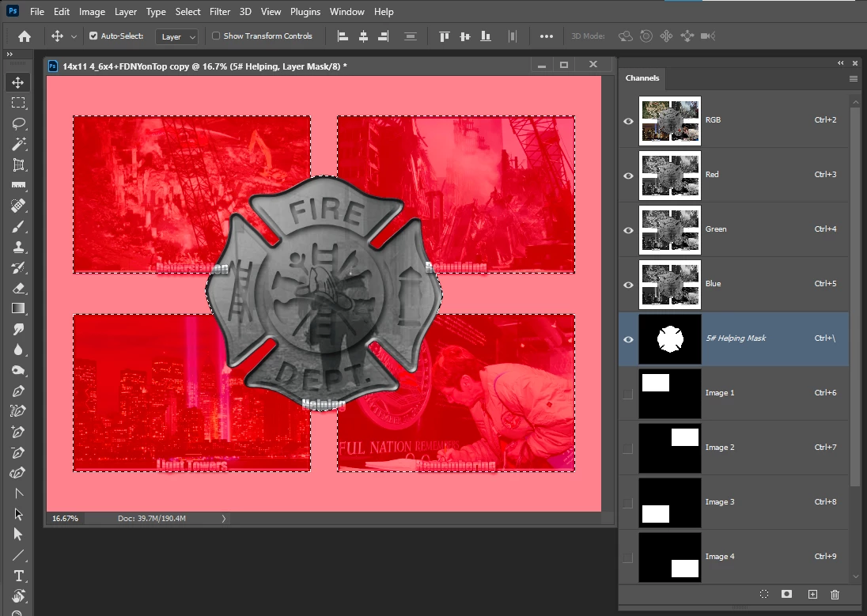Hide the 5# Helping Mask channel
This screenshot has width=867, height=616.
628,339
